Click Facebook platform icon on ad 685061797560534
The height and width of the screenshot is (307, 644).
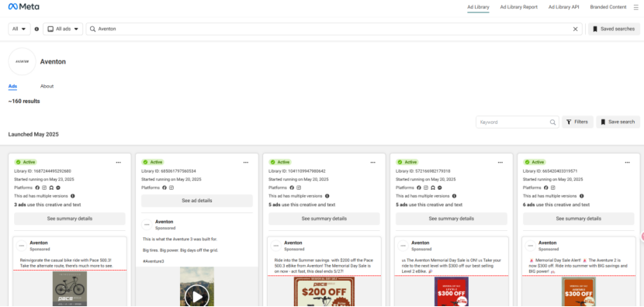(164, 188)
